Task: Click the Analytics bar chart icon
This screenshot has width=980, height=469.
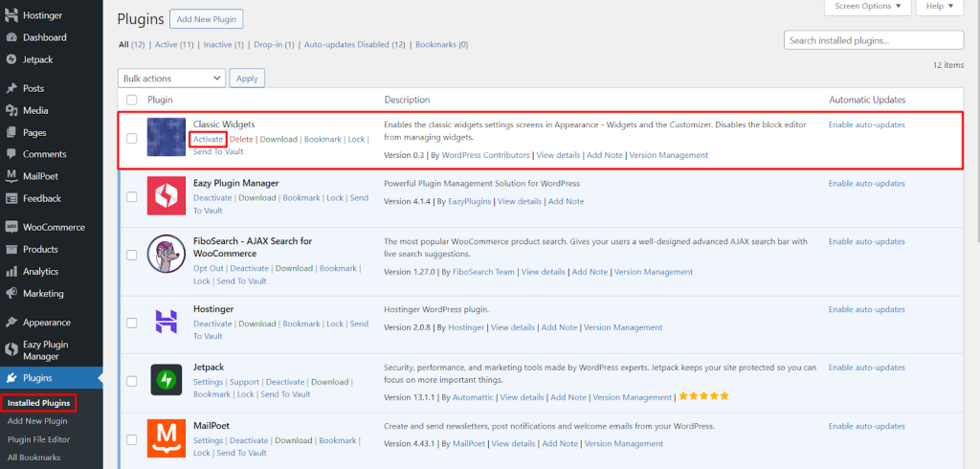Action: (x=11, y=272)
